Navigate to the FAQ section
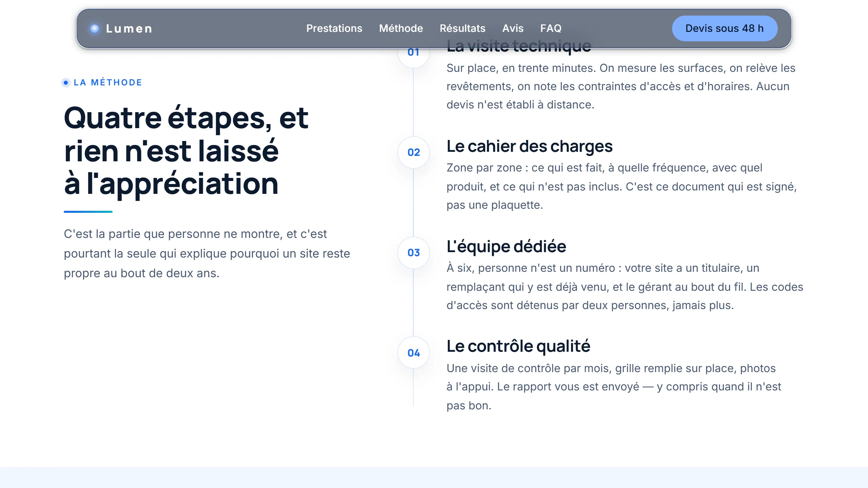This screenshot has height=488, width=868. coord(551,28)
